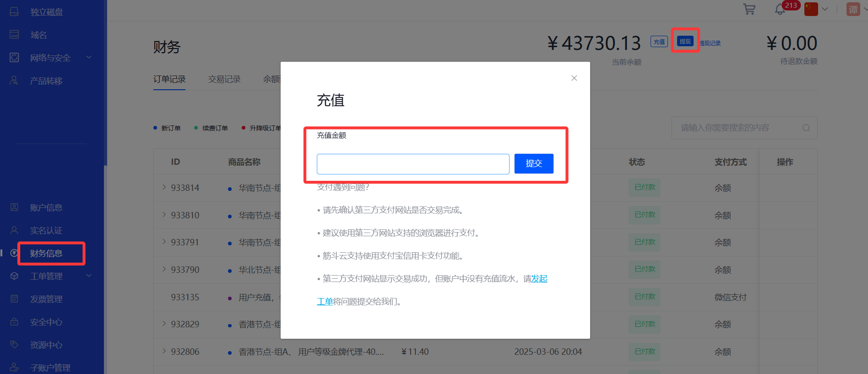Screen dimensions: 868x374
Task: Submit the recharge with 提交 button
Action: pos(534,163)
